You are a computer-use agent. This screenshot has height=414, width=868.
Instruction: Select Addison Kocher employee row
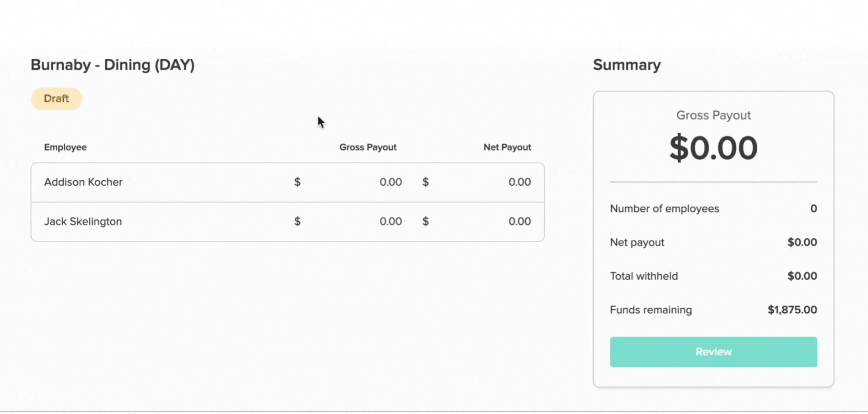tap(288, 182)
